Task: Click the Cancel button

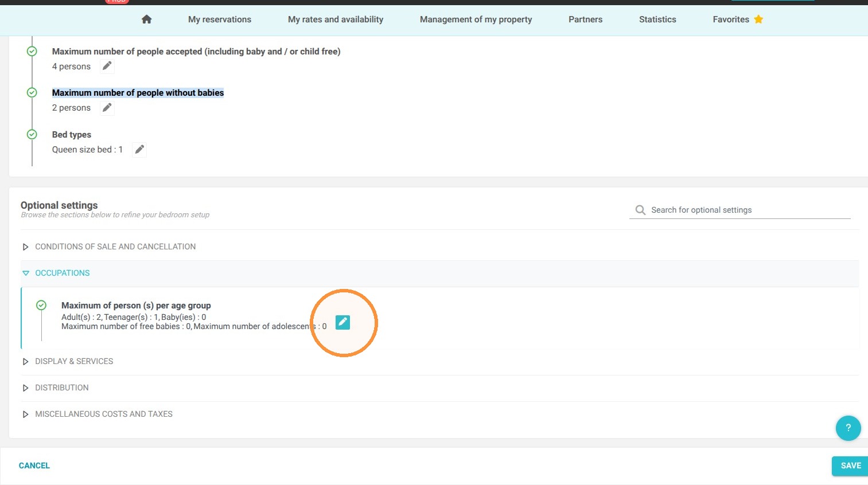Action: pyautogui.click(x=34, y=466)
